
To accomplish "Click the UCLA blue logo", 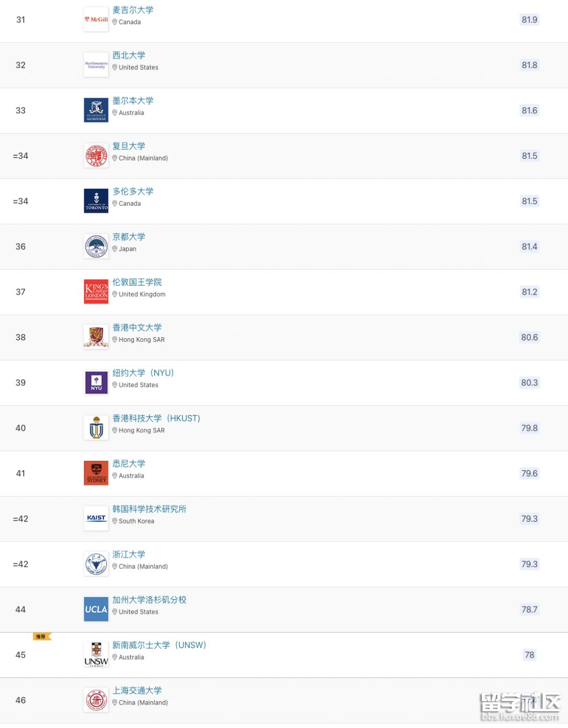I will (x=96, y=609).
